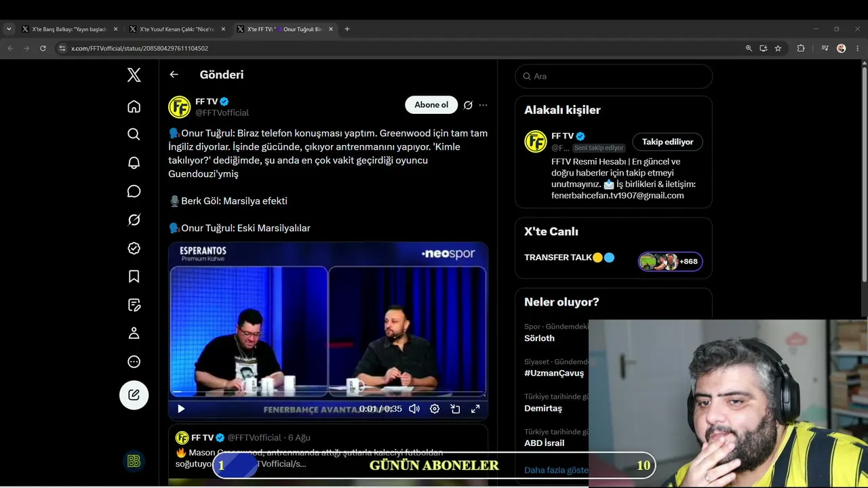
Task: Open video settings gear menu
Action: 435,409
